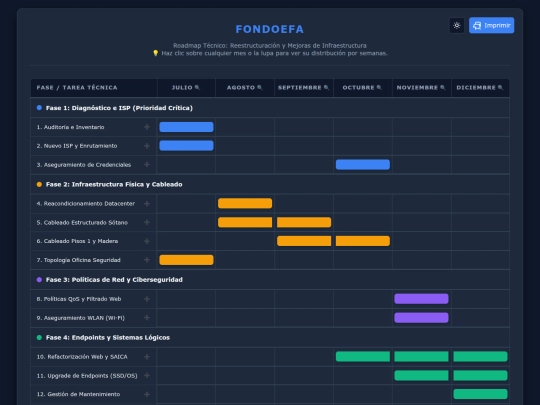Image resolution: width=540 pixels, height=405 pixels.
Task: Click the FONDOEFA title
Action: (270, 29)
